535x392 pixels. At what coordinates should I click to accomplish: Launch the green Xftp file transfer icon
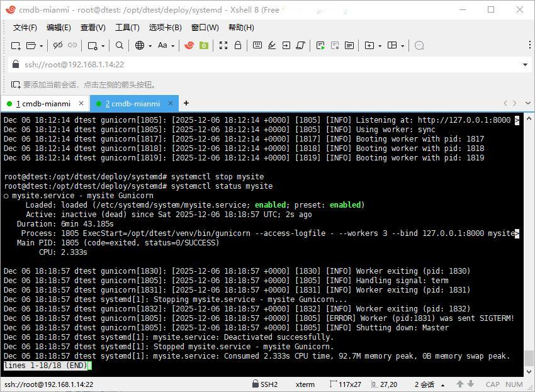coord(204,45)
